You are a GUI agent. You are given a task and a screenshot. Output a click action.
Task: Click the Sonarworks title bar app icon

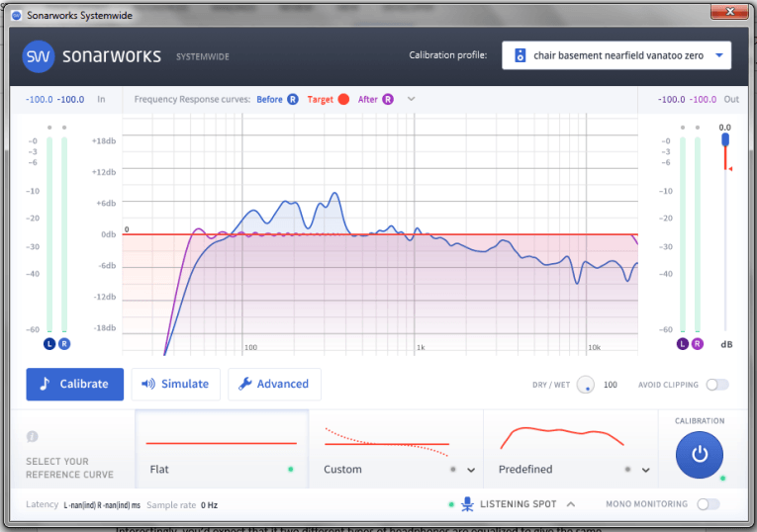coord(17,16)
